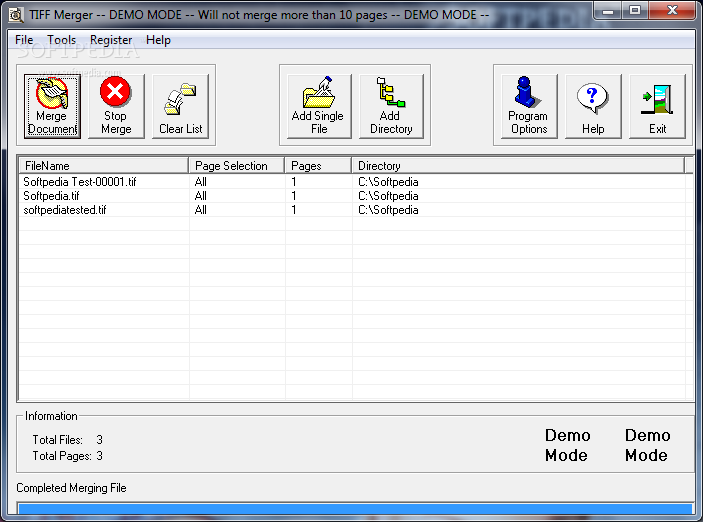703x522 pixels.
Task: Click the Completed Merging File status text
Action: pos(71,488)
